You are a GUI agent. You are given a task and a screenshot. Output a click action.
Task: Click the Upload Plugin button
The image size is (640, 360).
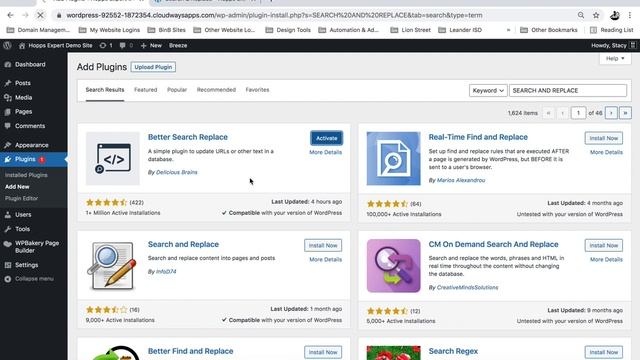153,67
